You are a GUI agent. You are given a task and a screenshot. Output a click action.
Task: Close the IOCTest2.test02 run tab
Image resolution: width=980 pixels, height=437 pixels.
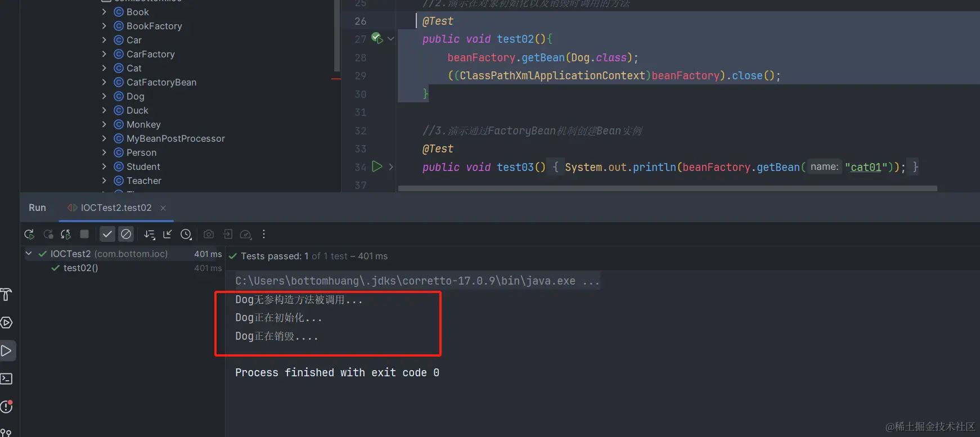[x=163, y=208]
